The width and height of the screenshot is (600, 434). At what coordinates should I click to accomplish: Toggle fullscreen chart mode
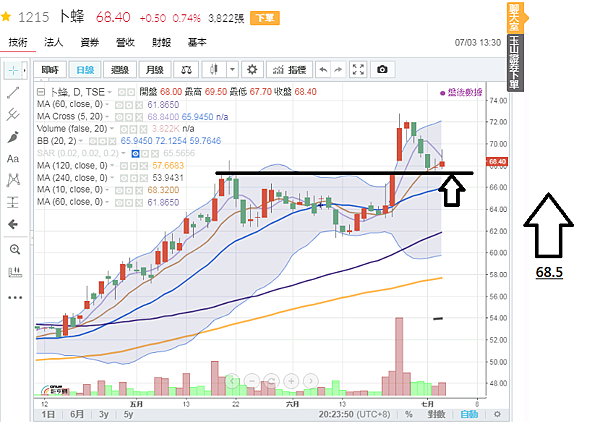pyautogui.click(x=358, y=70)
